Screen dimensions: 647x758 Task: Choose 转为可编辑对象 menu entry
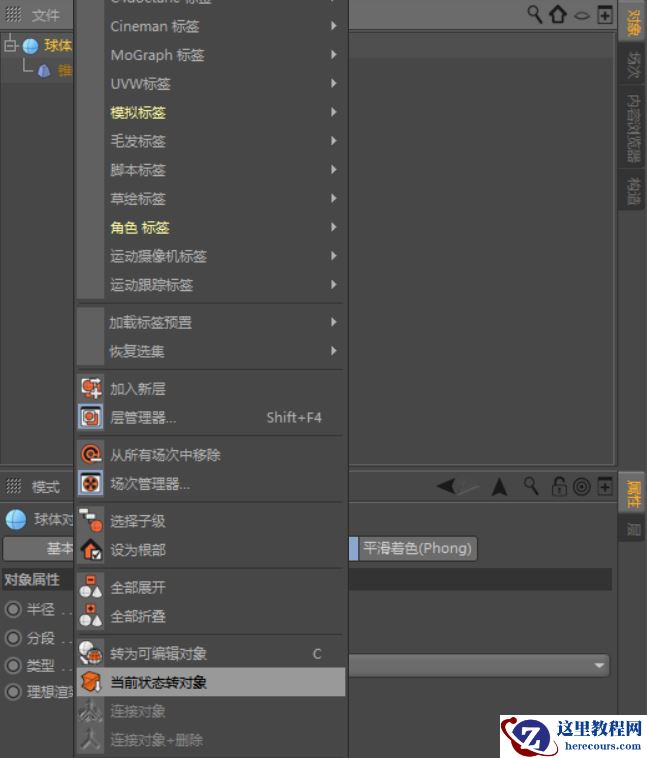pyautogui.click(x=212, y=653)
